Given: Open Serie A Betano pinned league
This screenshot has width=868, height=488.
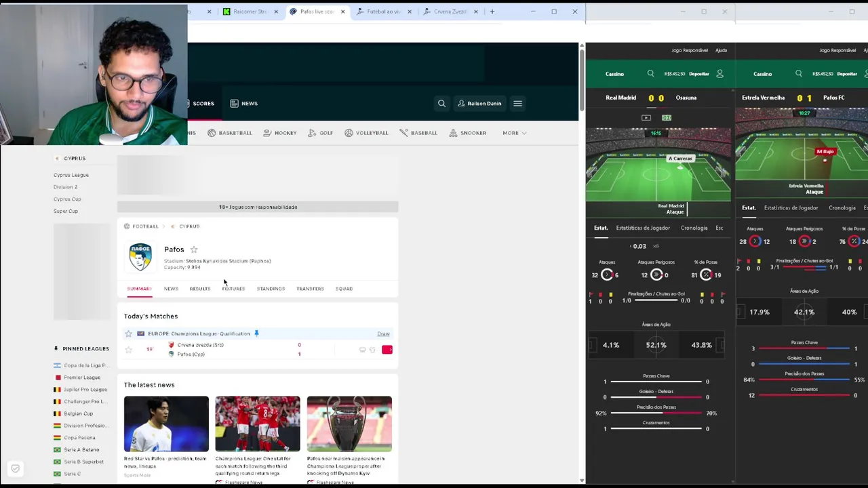Looking at the screenshot, I should (x=81, y=450).
